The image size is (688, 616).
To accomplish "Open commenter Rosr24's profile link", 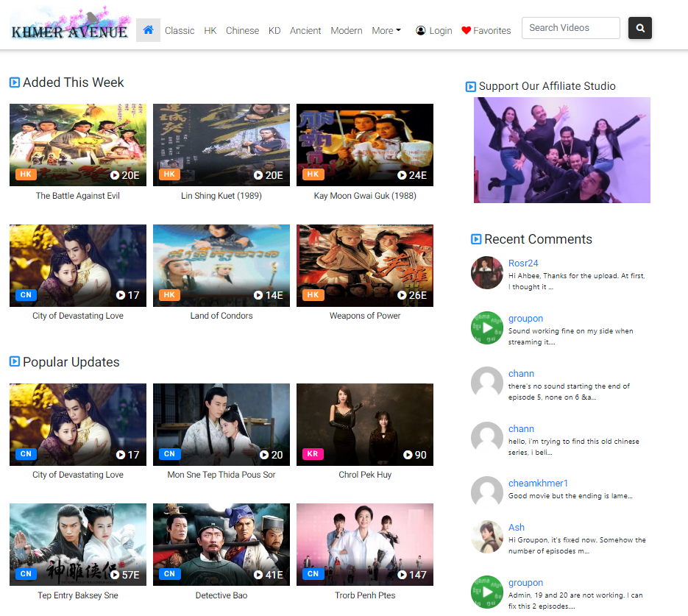I will (x=523, y=263).
